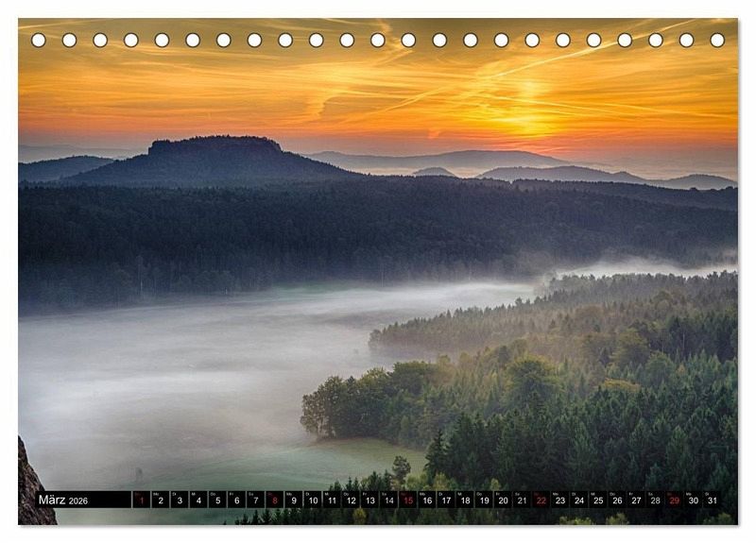Select red Sunday date 22

click(x=541, y=500)
